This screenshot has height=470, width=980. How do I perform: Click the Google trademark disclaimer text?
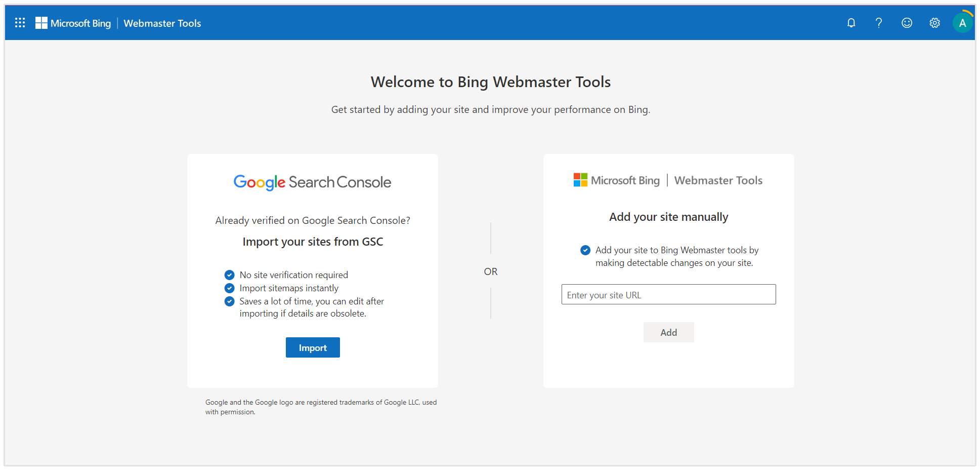[x=321, y=407]
